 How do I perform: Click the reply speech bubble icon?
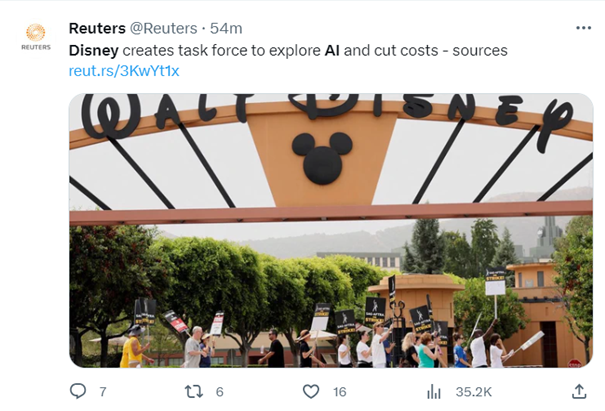78,391
